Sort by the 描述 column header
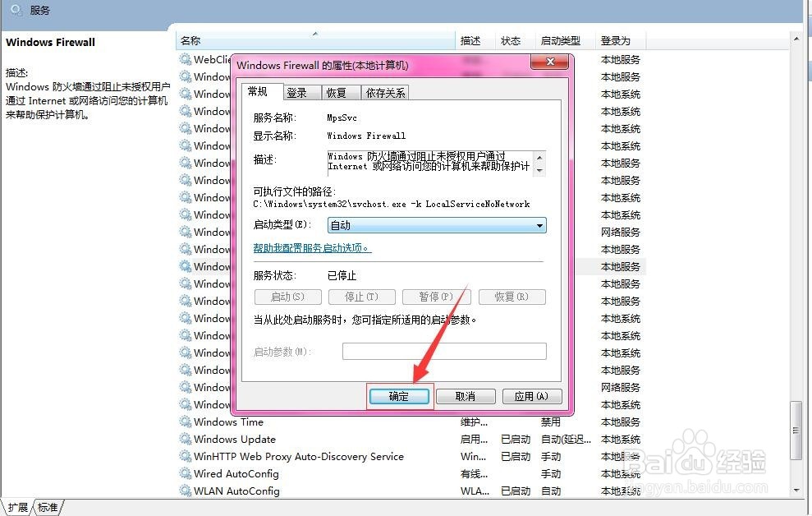Screen dimensions: 812x516 tap(475, 40)
